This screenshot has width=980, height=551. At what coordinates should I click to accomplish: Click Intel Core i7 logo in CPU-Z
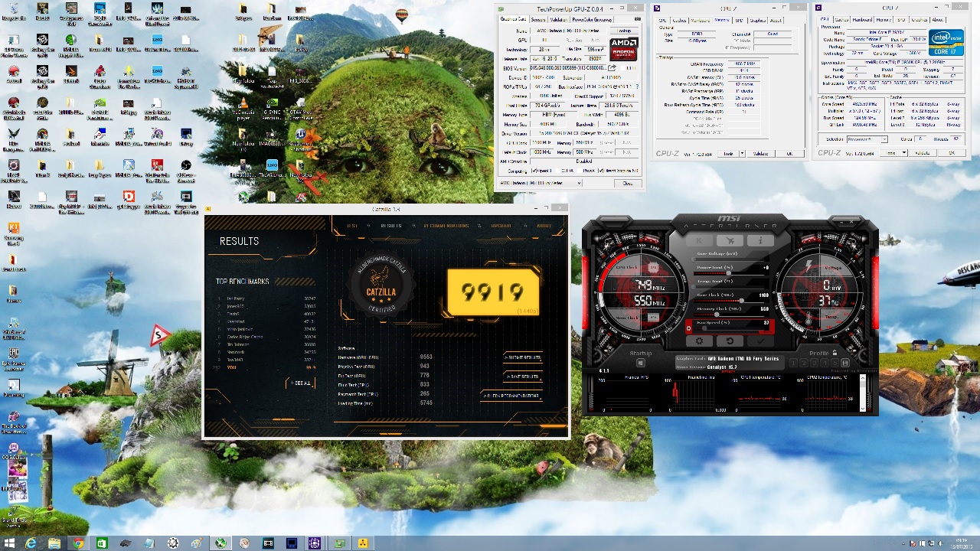point(946,42)
